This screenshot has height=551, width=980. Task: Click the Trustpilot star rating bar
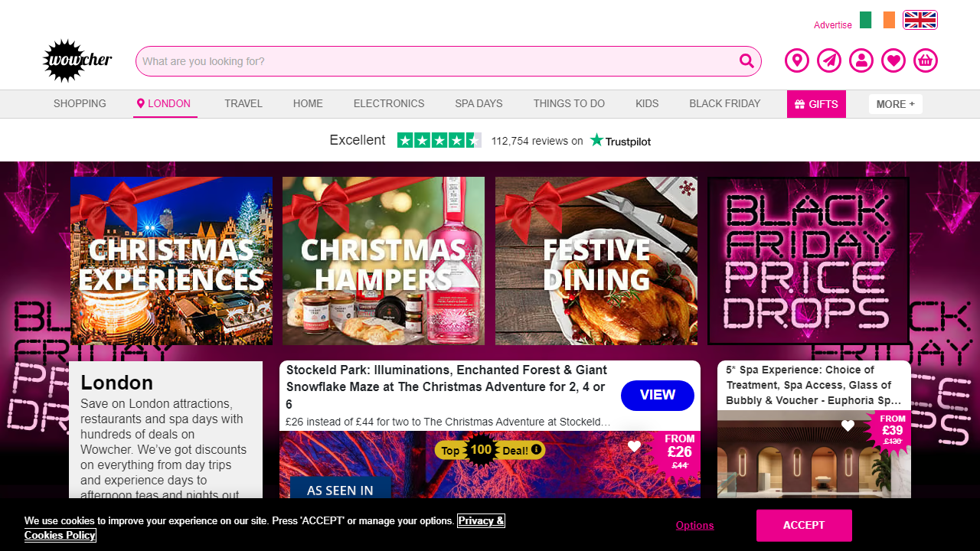tap(439, 140)
